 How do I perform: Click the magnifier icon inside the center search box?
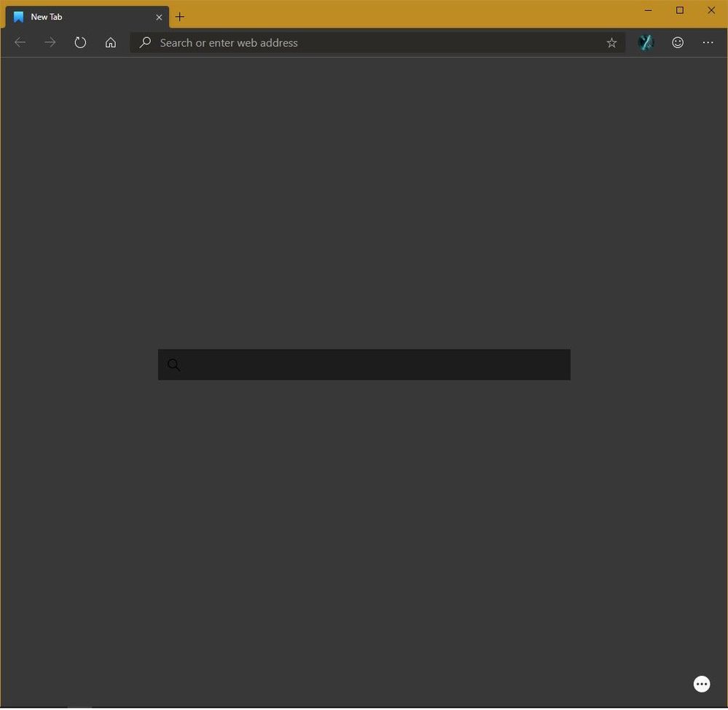point(173,364)
